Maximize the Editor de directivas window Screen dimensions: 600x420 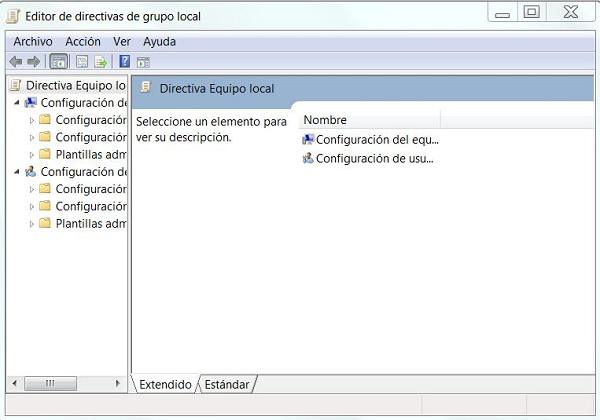coord(532,11)
